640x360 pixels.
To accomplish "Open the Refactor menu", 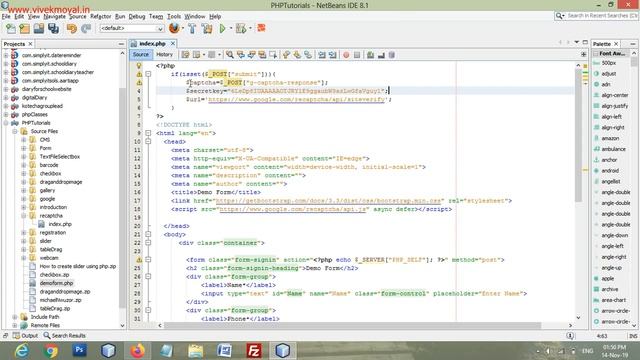I will click(x=100, y=16).
